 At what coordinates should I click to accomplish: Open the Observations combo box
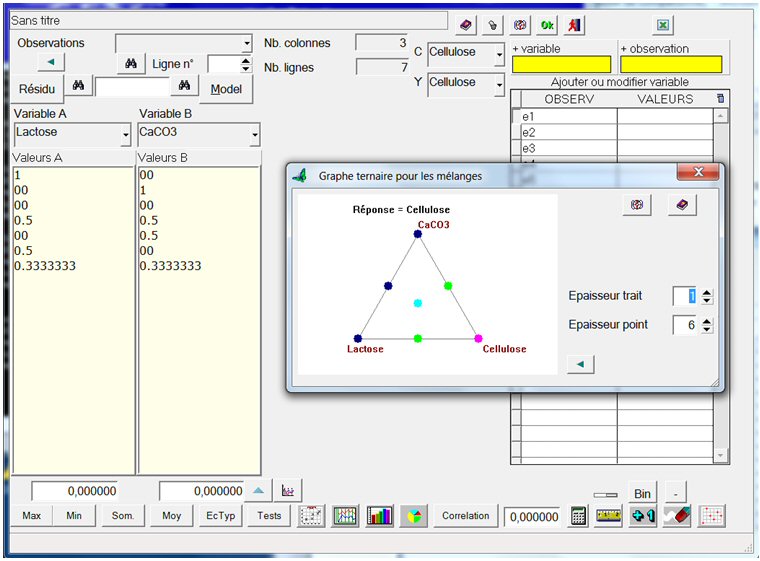(246, 44)
